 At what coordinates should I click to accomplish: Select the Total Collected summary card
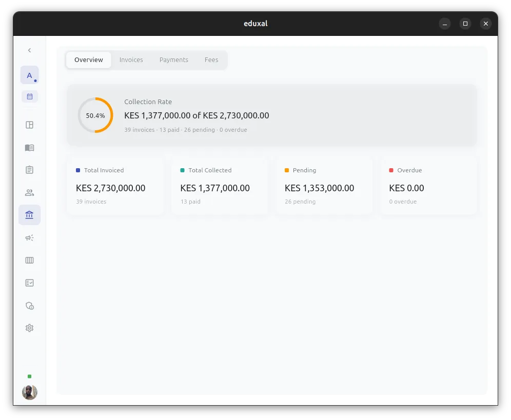(x=220, y=185)
